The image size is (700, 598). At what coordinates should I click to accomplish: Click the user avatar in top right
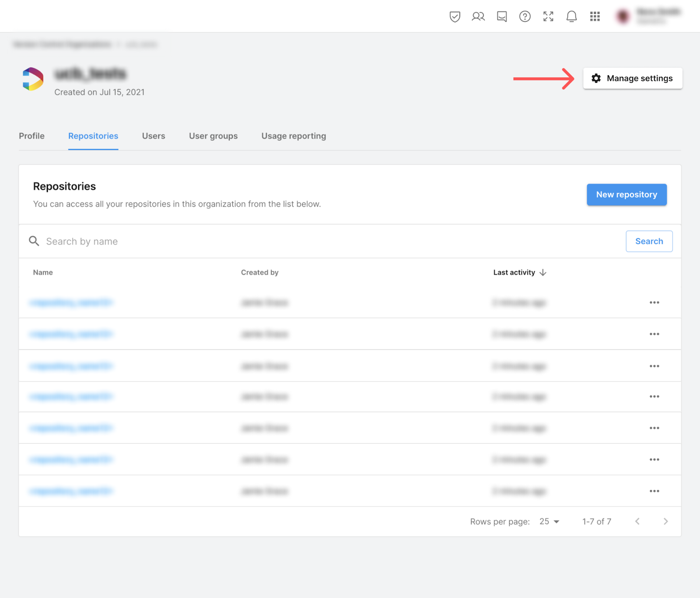click(x=623, y=17)
